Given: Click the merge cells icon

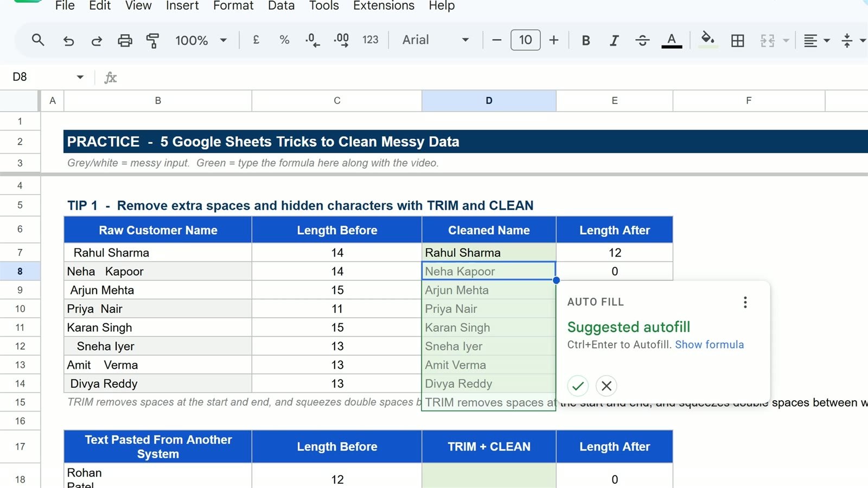Looking at the screenshot, I should [x=767, y=40].
